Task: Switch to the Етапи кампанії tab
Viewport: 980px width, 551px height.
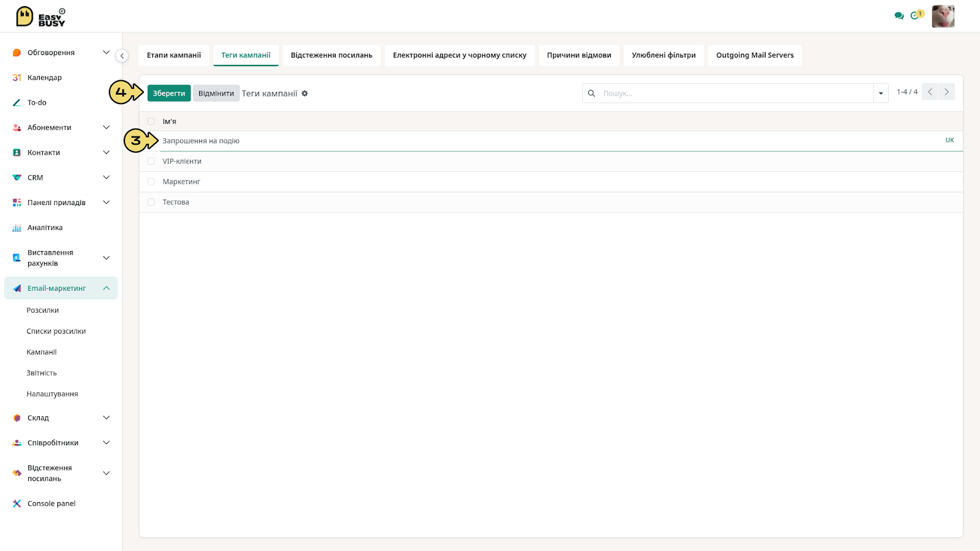Action: coord(174,55)
